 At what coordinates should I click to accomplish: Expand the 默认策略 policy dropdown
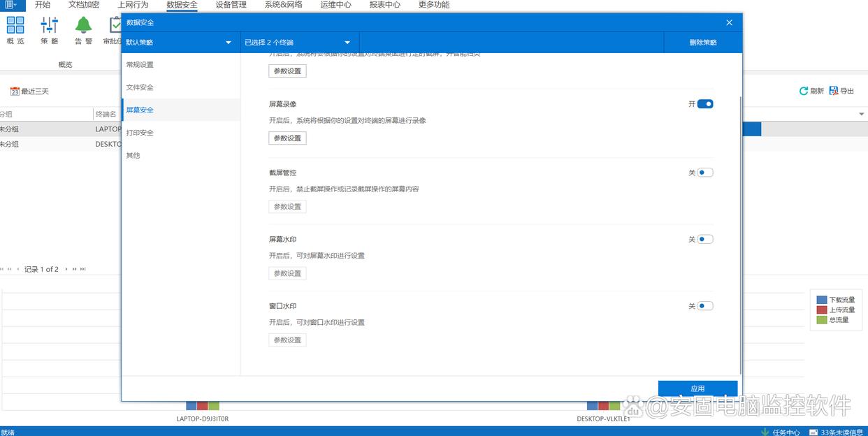[229, 43]
